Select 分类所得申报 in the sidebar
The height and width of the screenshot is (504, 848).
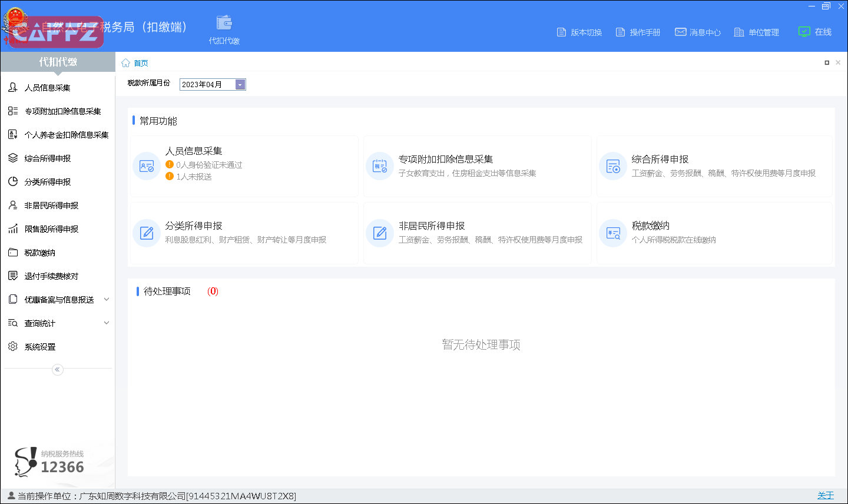pos(47,182)
